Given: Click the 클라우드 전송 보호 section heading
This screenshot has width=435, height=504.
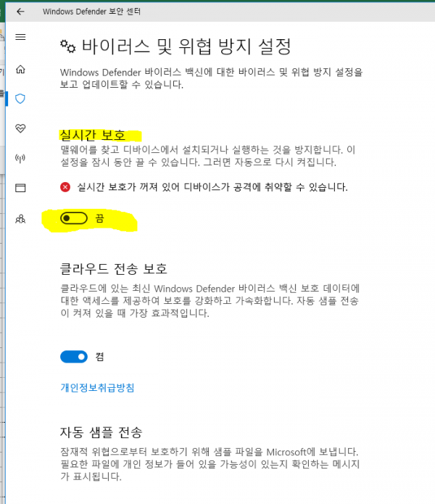Looking at the screenshot, I should click(x=113, y=269).
